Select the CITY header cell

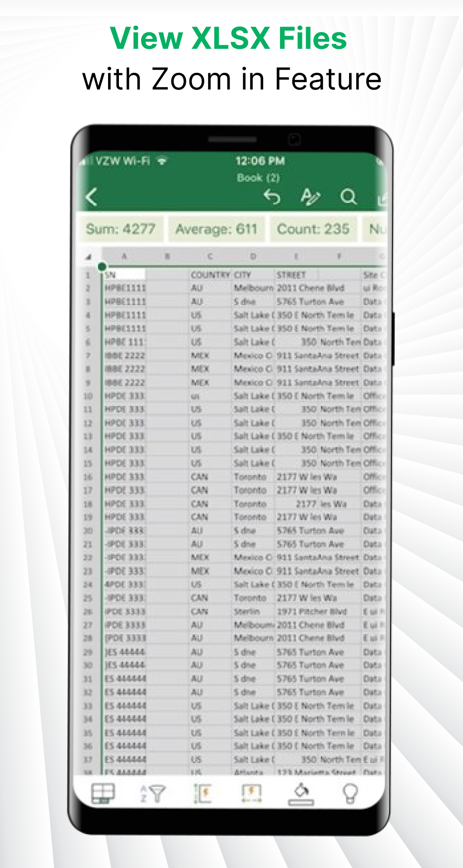coord(253,275)
